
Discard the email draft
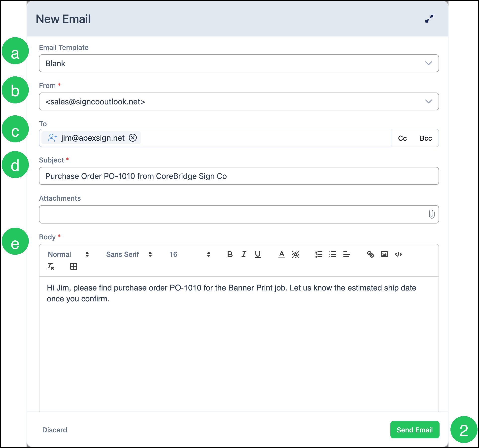(55, 430)
